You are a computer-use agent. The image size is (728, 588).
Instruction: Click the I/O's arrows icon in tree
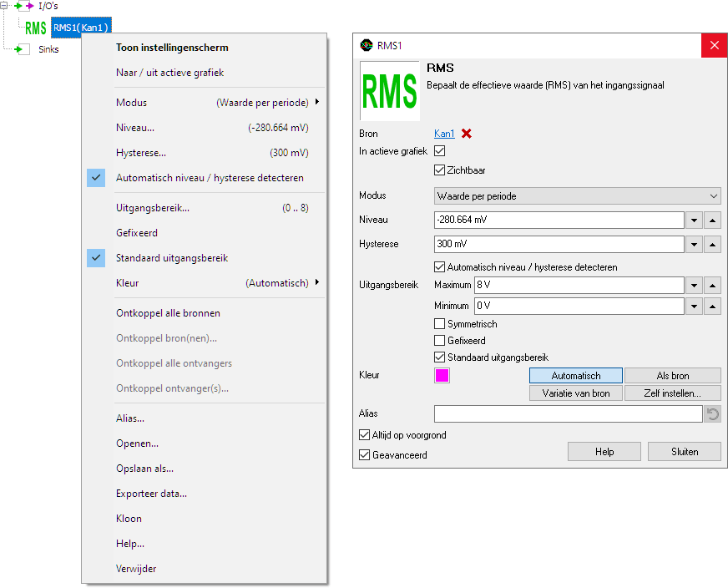point(24,6)
